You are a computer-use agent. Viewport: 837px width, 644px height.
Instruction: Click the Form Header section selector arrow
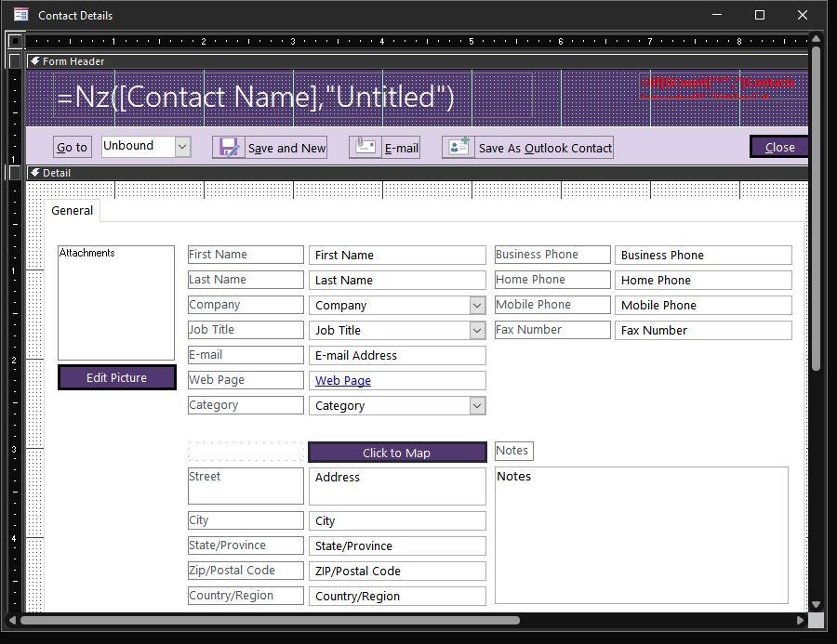coord(34,60)
